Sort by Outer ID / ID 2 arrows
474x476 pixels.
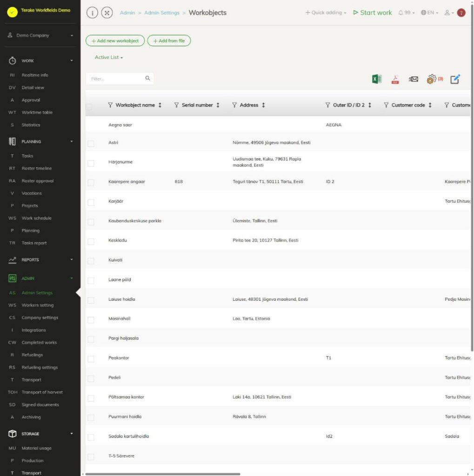pos(370,105)
